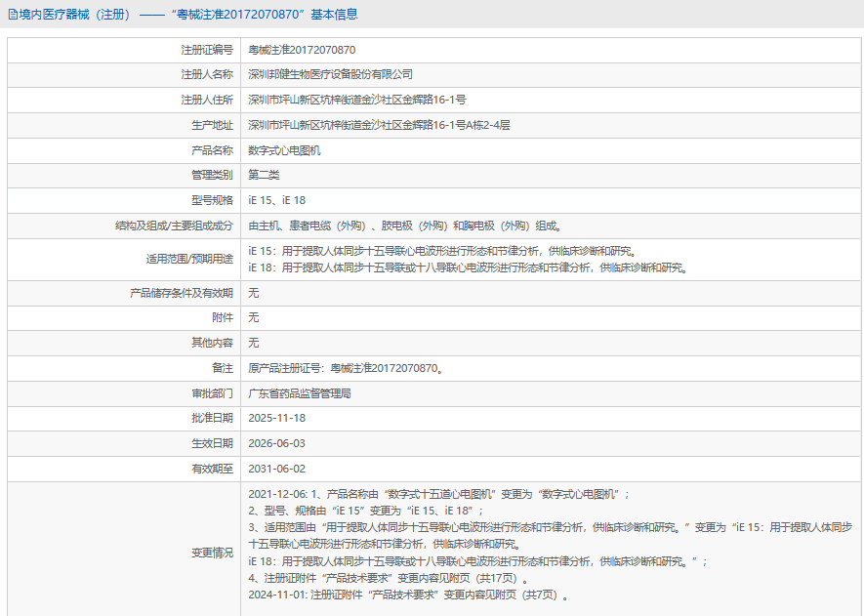The width and height of the screenshot is (864, 616).
Task: Click the document icon beside 境内医疗器械 header
Action: [13, 15]
